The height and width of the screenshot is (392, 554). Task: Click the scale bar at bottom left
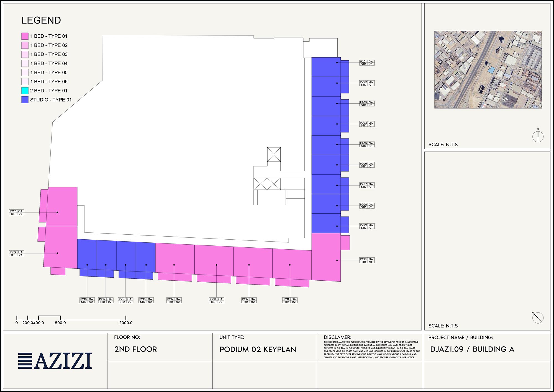71,318
